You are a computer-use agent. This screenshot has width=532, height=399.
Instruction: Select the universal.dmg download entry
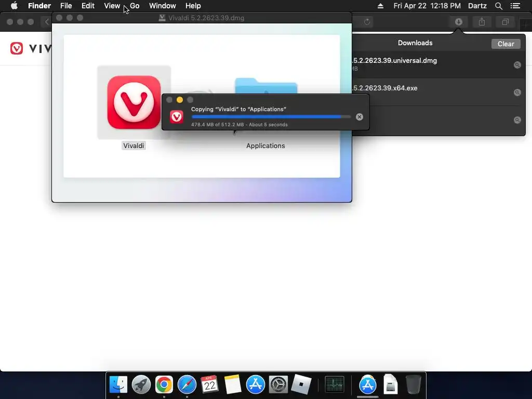pos(438,64)
